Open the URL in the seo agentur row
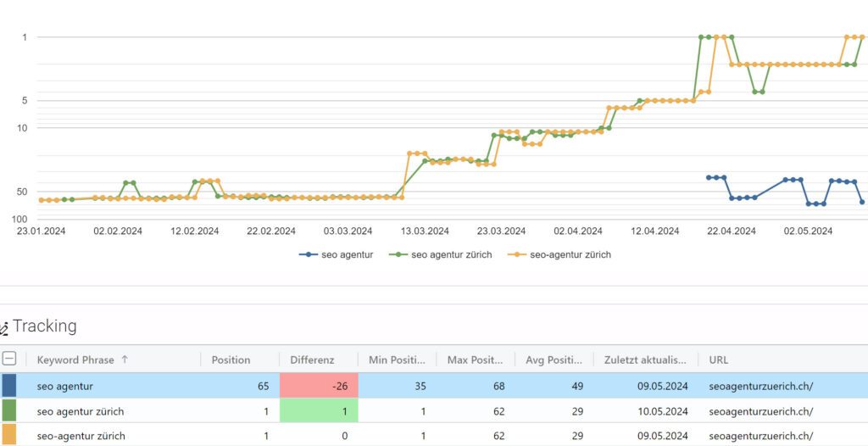The height and width of the screenshot is (446, 868). (x=760, y=386)
